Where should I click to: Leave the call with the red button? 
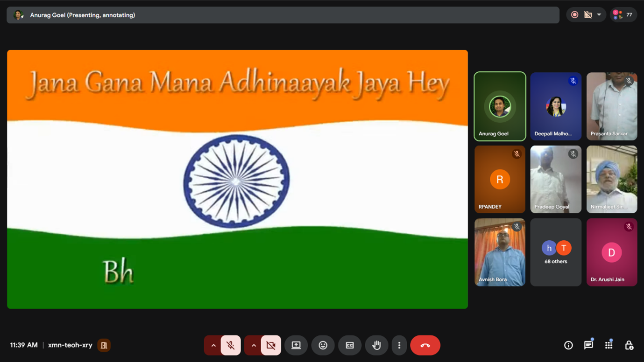[425, 345]
